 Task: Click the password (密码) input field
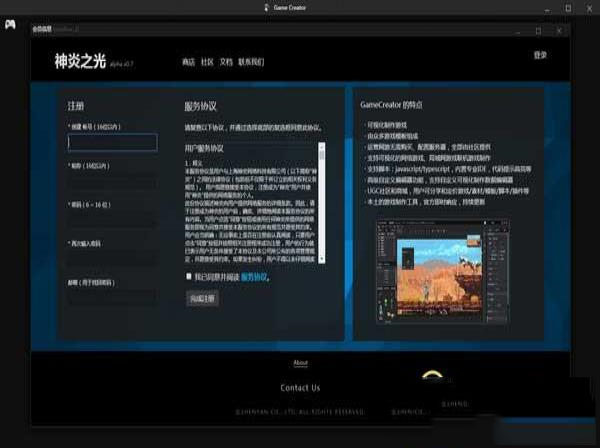(x=112, y=220)
